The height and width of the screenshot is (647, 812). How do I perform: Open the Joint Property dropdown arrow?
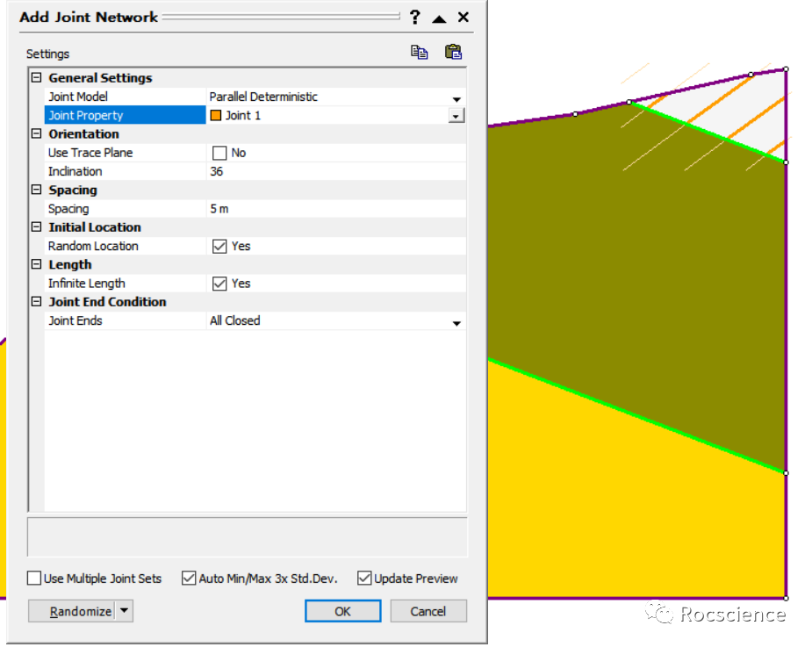[x=456, y=116]
